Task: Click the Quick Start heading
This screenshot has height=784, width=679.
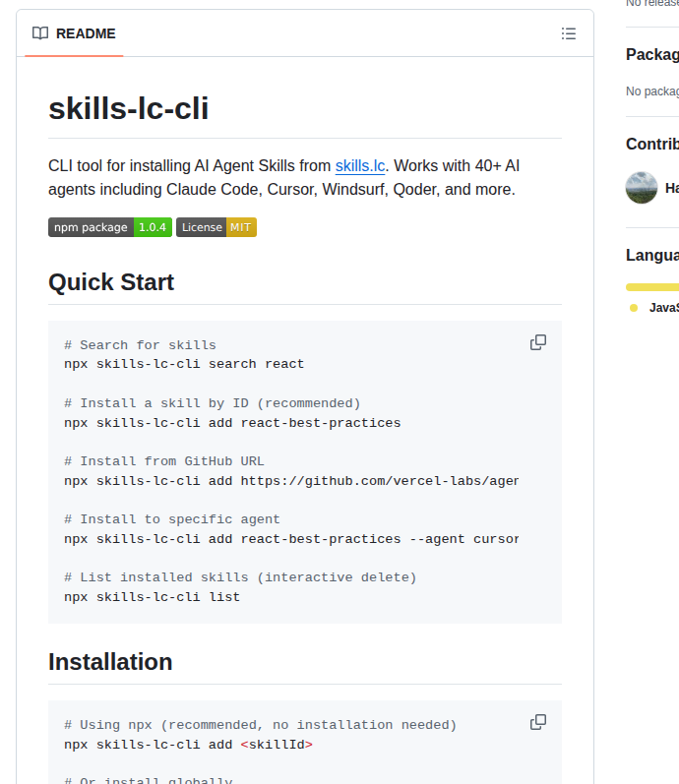Action: pos(111,282)
